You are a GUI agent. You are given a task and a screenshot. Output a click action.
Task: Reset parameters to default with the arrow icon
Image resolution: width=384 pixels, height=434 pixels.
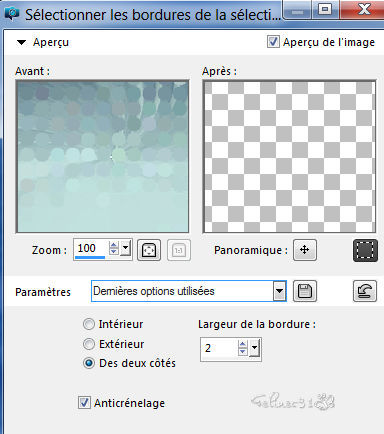(x=365, y=291)
